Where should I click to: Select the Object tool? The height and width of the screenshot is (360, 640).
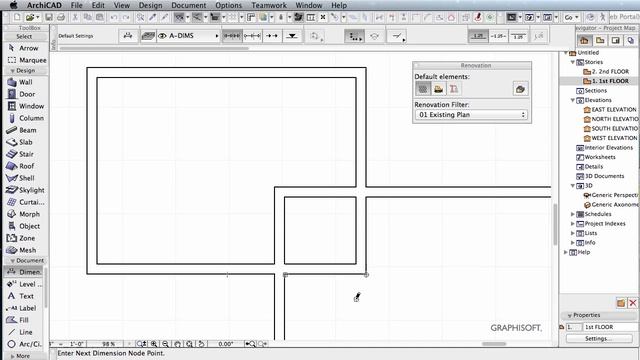pyautogui.click(x=24, y=226)
